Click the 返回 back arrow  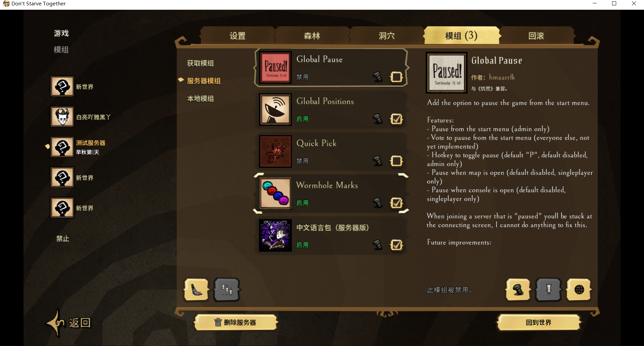tap(69, 323)
